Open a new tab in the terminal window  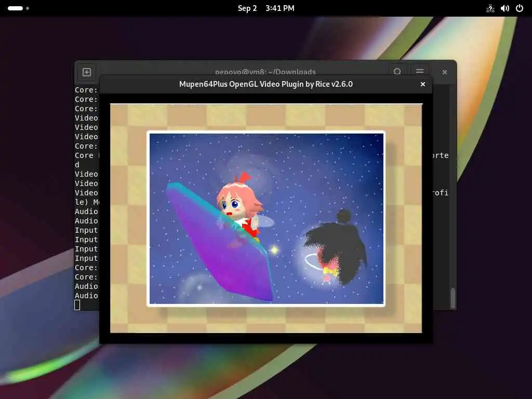[87, 72]
